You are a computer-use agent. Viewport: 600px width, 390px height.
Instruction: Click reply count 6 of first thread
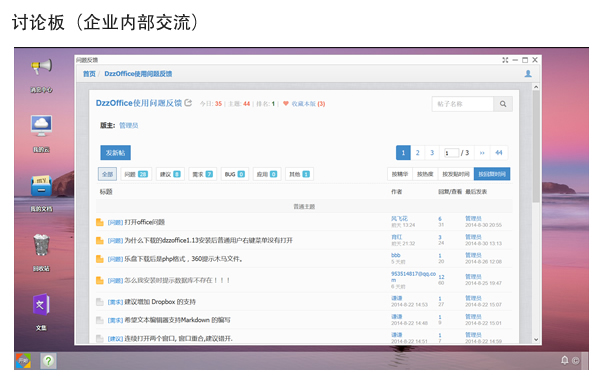440,219
